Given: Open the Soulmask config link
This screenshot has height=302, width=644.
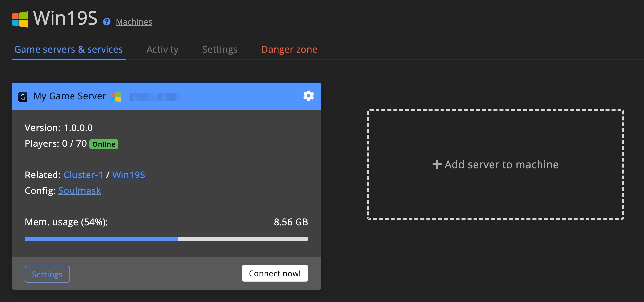Looking at the screenshot, I should 80,191.
